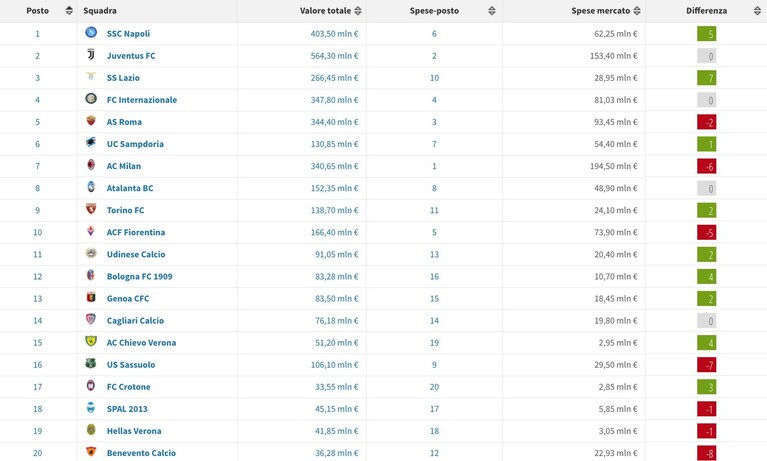Image resolution: width=767 pixels, height=461 pixels.
Task: Click the Bologna FC 1909 crest icon
Action: pyautogui.click(x=91, y=275)
